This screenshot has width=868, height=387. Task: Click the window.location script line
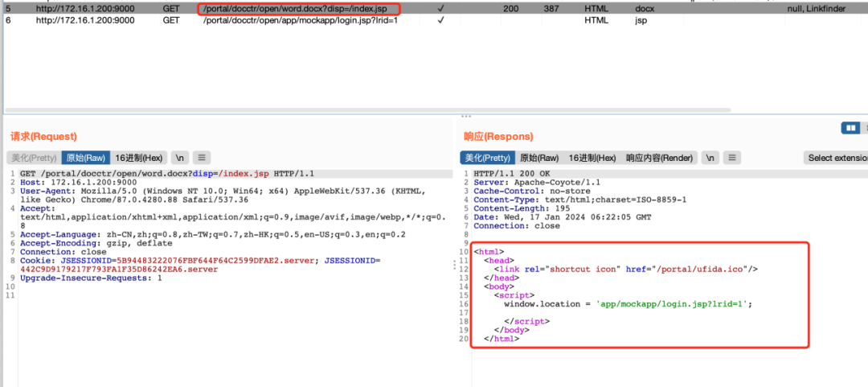tap(628, 304)
